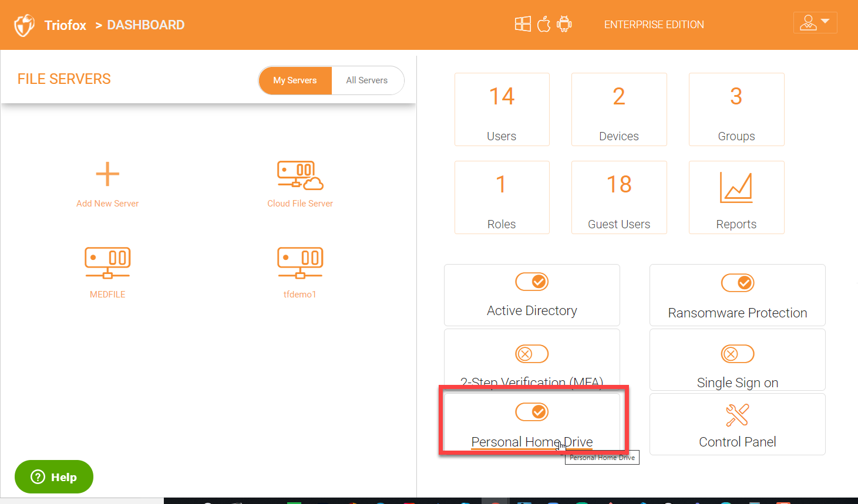The height and width of the screenshot is (504, 858).
Task: Disable the Ransomware Protection toggle
Action: pos(737,283)
